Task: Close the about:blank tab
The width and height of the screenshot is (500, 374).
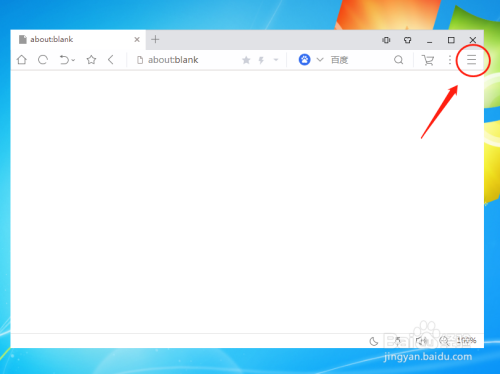Action: click(x=137, y=40)
